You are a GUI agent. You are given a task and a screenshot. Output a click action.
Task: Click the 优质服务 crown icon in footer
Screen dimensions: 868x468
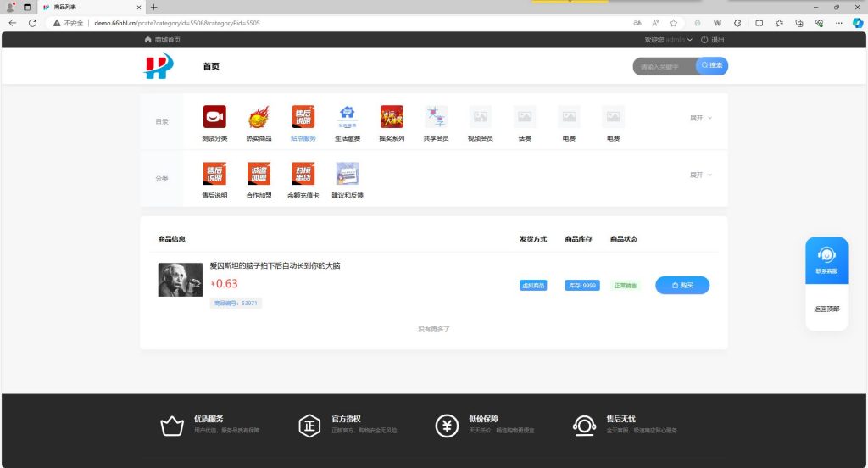click(172, 426)
